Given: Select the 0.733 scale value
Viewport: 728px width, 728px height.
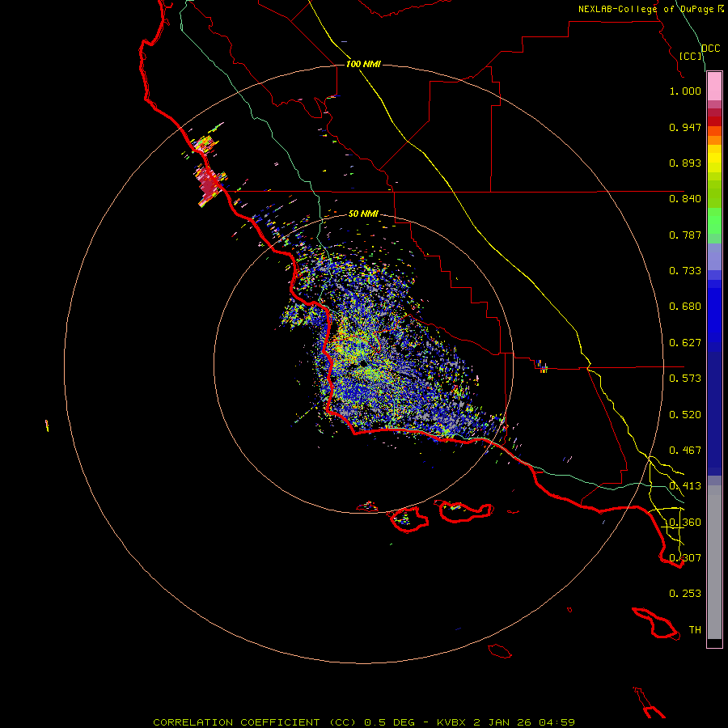Looking at the screenshot, I should pyautogui.click(x=685, y=271).
